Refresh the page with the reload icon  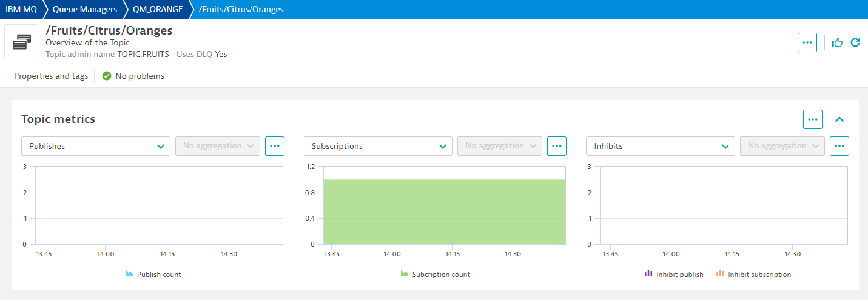point(855,42)
